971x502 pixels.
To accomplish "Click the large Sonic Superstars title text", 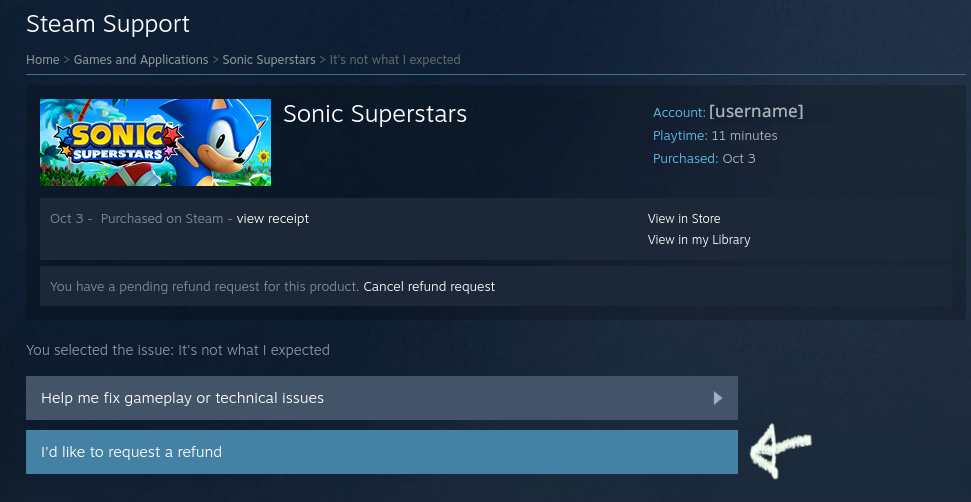I will click(375, 114).
